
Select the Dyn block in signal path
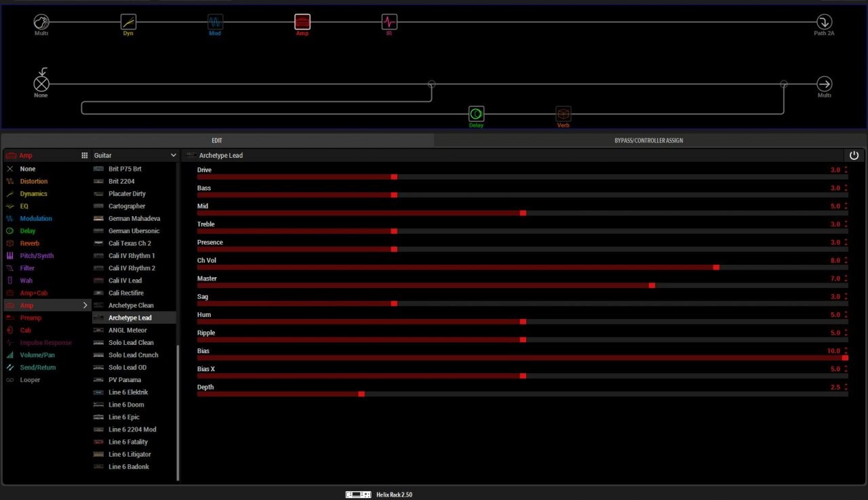tap(128, 22)
